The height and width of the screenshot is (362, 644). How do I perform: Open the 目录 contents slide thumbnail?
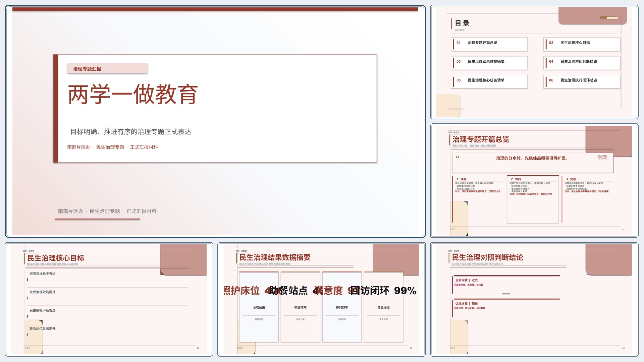coord(534,62)
